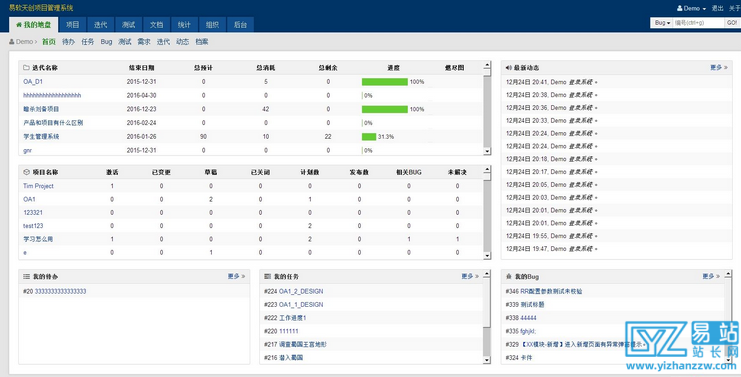Click the list icon beside 我的待办
Viewport: 741px width, 377px height.
click(x=26, y=276)
